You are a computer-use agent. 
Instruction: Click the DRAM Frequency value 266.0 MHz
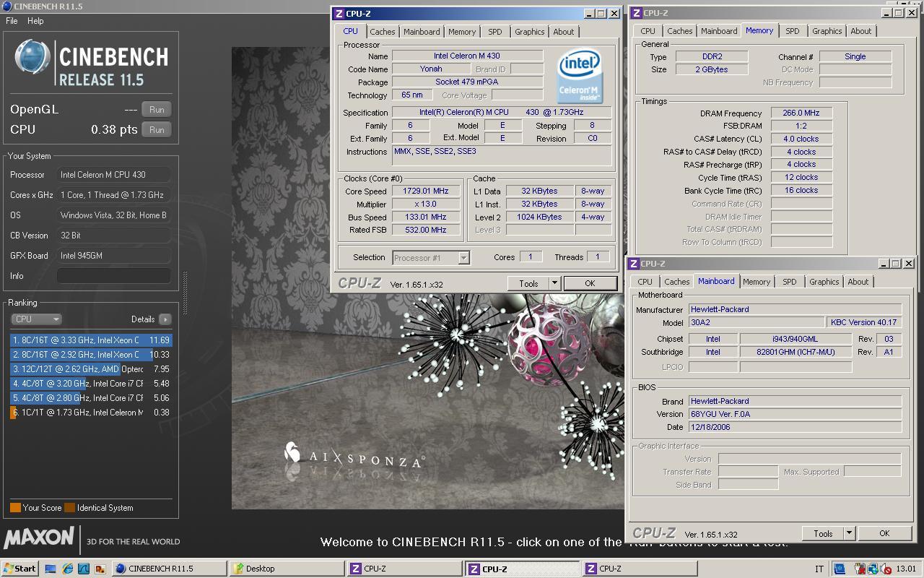[801, 113]
